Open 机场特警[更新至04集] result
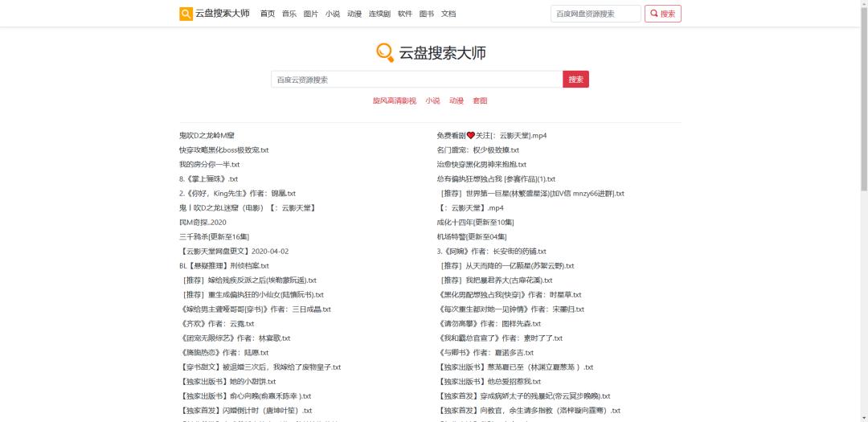 pyautogui.click(x=472, y=236)
